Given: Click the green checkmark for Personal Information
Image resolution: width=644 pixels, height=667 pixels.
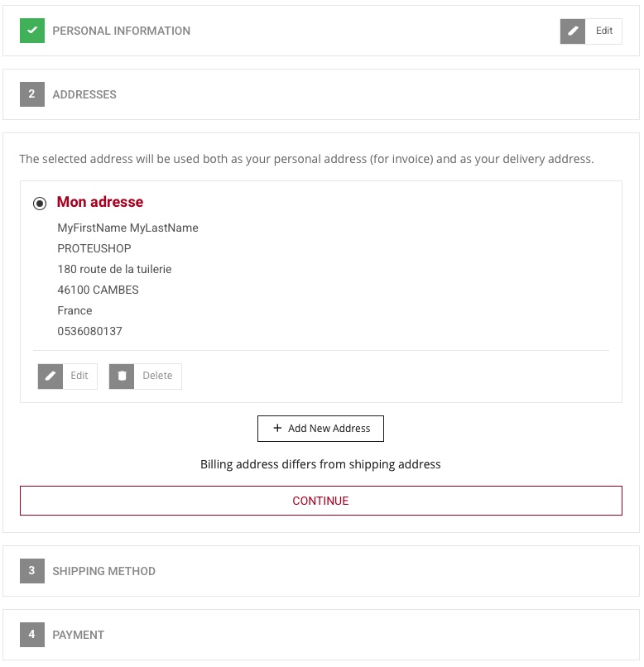Looking at the screenshot, I should pos(32,31).
